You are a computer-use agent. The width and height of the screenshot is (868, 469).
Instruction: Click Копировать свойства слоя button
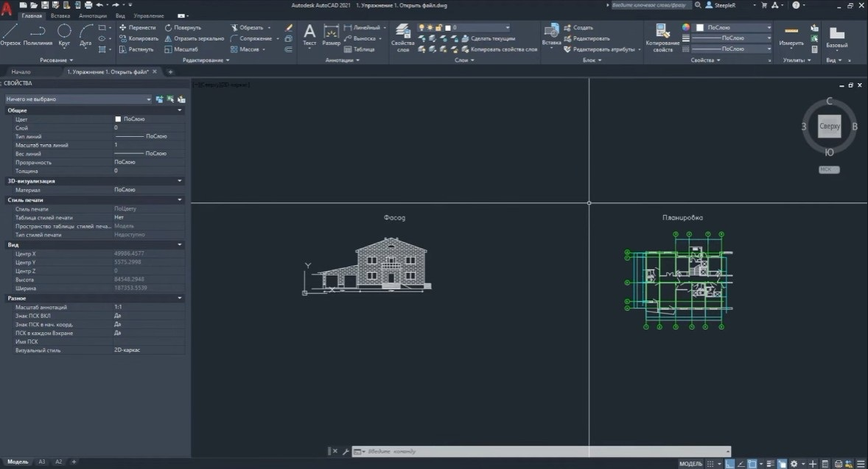point(500,49)
